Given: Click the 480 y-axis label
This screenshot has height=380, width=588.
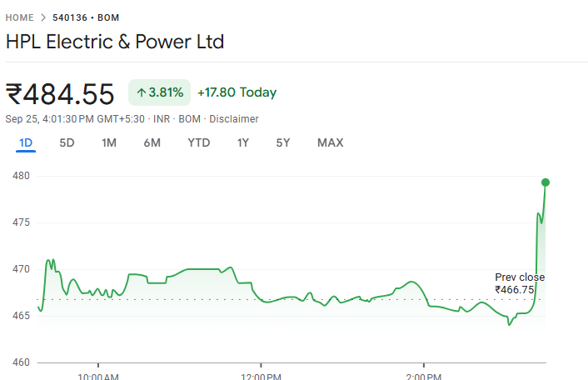Looking at the screenshot, I should [x=21, y=176].
